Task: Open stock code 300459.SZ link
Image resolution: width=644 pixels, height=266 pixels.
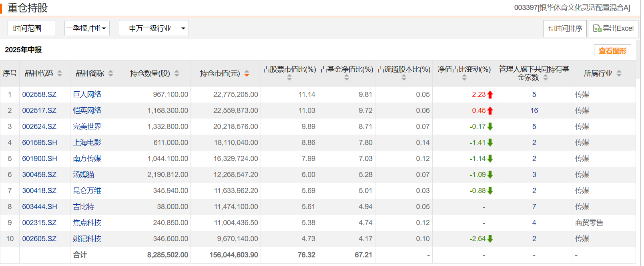Action: click(x=39, y=175)
